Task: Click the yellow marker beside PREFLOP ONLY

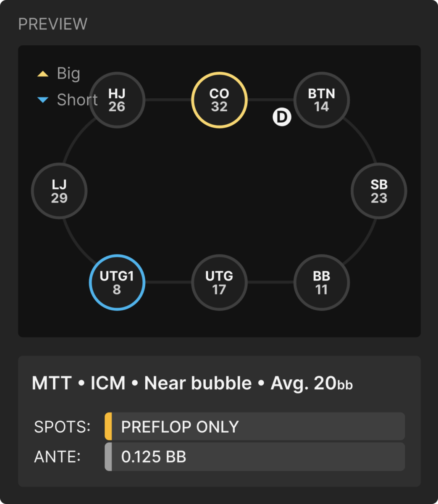Action: [x=108, y=427]
